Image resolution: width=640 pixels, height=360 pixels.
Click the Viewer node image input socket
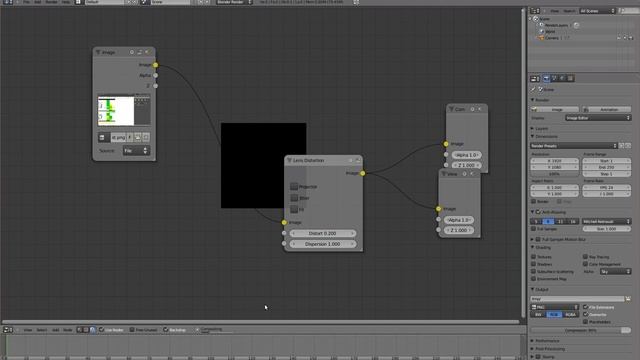[x=438, y=209]
